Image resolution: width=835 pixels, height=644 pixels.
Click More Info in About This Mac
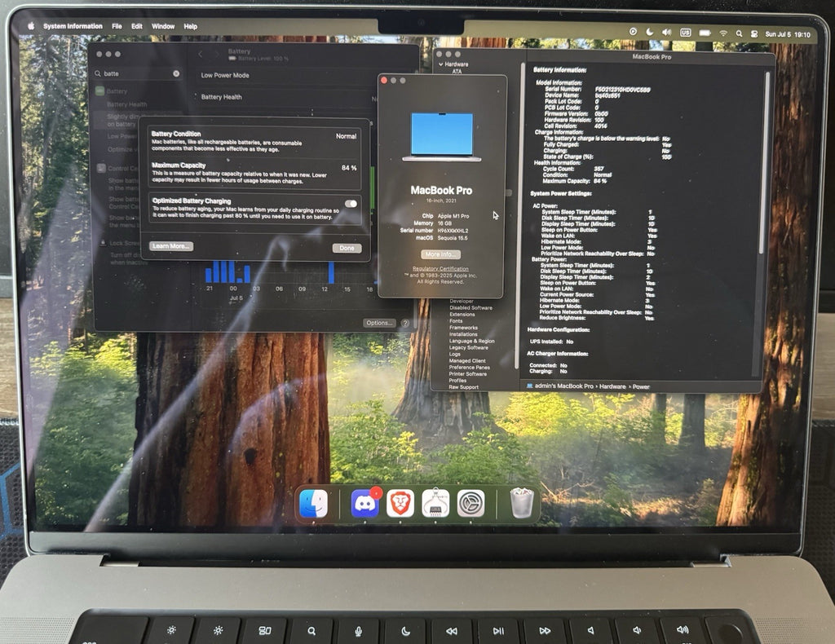[441, 254]
